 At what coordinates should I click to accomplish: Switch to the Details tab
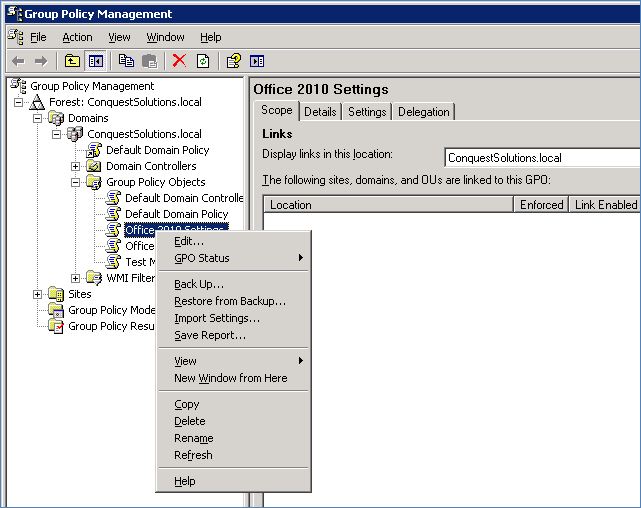(x=320, y=112)
